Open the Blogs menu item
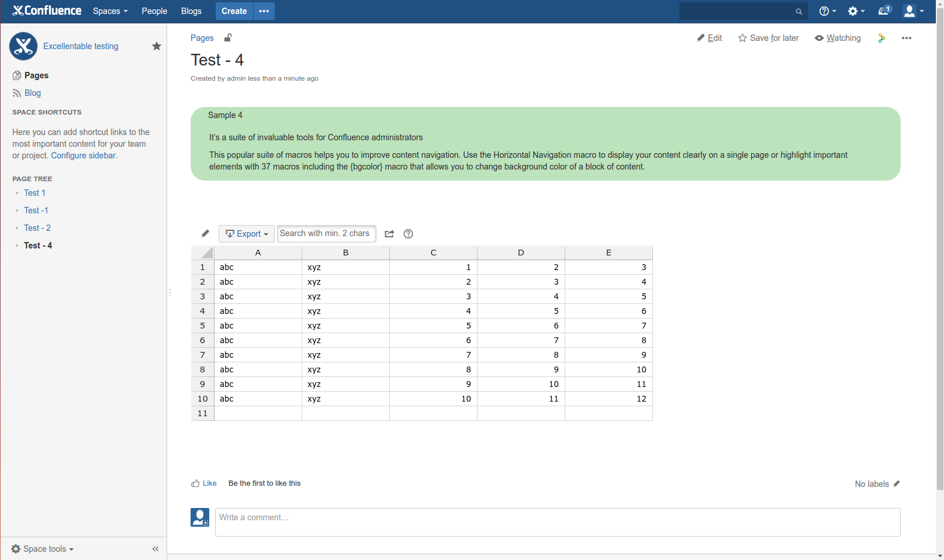The image size is (944, 560). pos(191,11)
